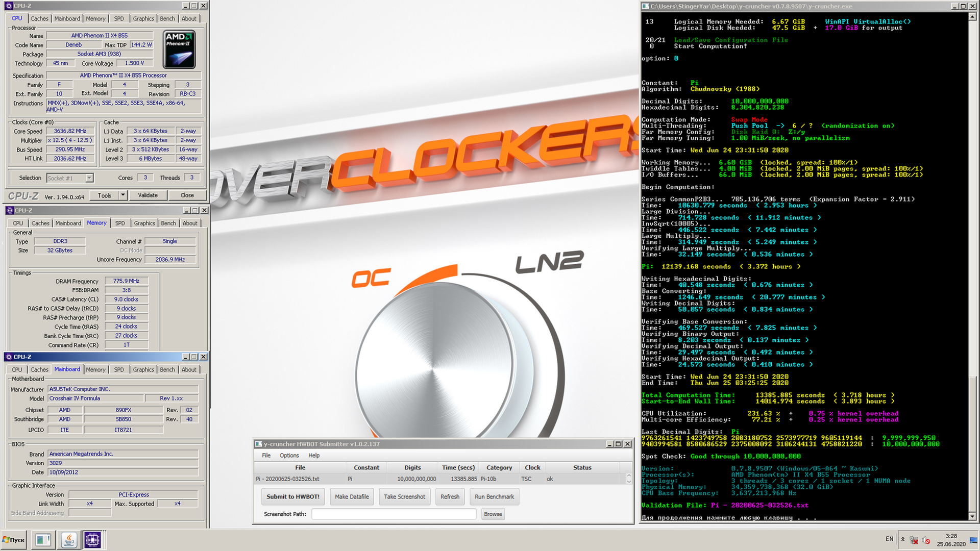Screen dimensions: 980x551
Task: Open Help menu in HWBOT Submitter
Action: pyautogui.click(x=314, y=456)
